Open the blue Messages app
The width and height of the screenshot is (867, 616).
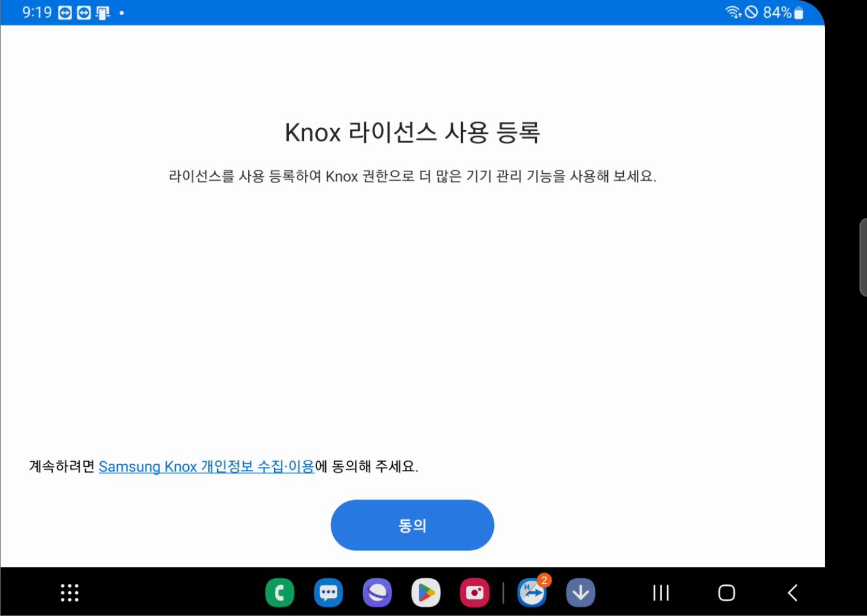(328, 593)
